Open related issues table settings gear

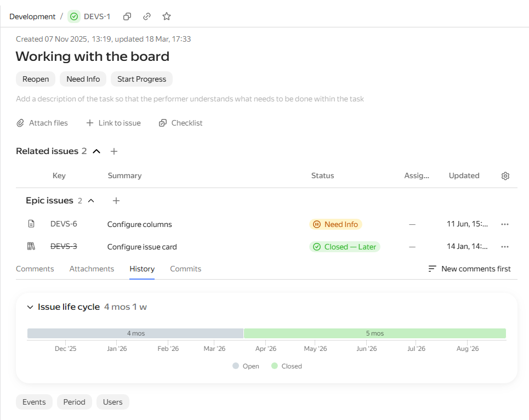505,176
